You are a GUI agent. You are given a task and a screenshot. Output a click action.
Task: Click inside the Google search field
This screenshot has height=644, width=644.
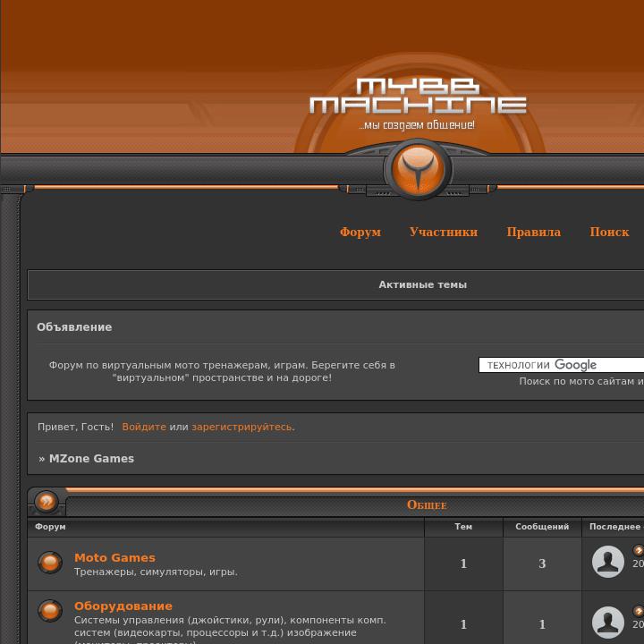coord(561,365)
